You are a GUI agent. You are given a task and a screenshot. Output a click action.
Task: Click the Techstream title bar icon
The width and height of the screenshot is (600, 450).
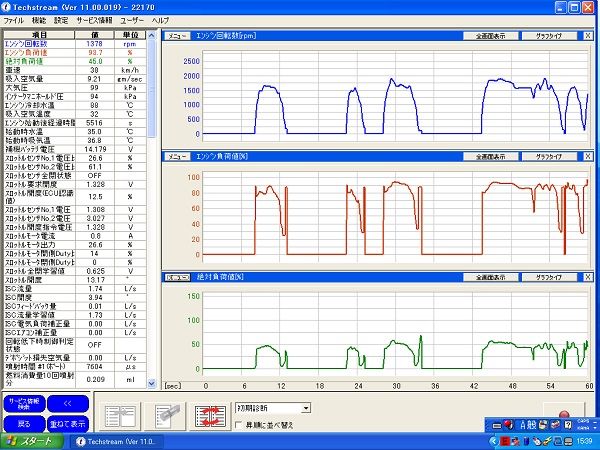tap(7, 7)
